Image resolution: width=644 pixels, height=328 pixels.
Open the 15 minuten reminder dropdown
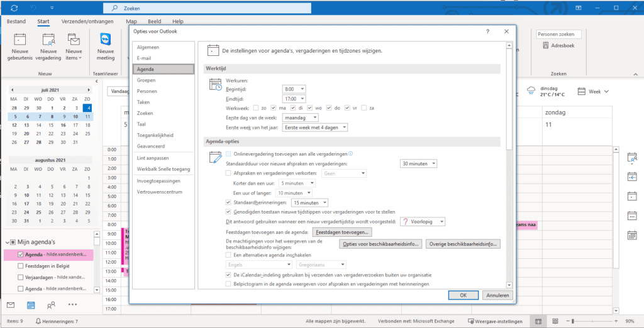click(309, 202)
